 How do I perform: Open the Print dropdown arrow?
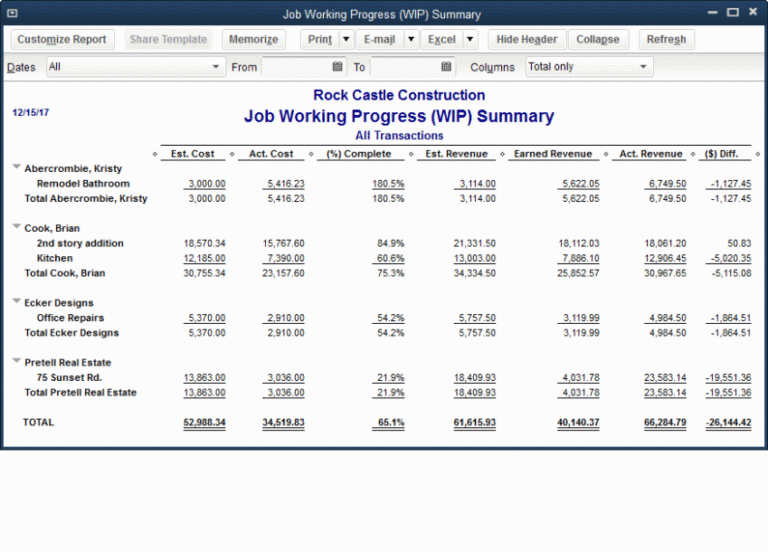click(x=346, y=39)
